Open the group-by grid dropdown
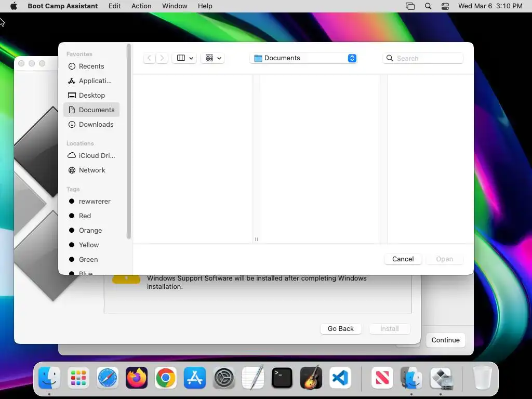Image resolution: width=532 pixels, height=399 pixels. pyautogui.click(x=212, y=58)
